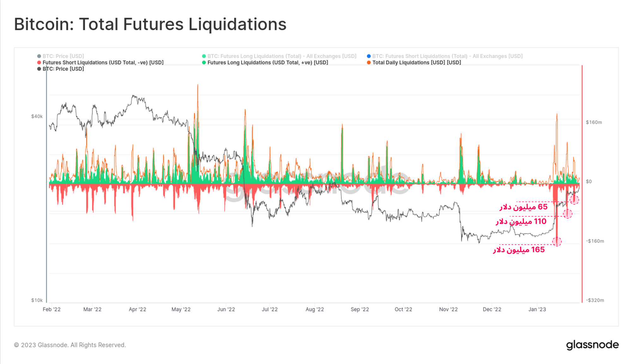Click the glassnode logo at bottom right
Image resolution: width=632 pixels, height=364 pixels.
click(x=592, y=345)
